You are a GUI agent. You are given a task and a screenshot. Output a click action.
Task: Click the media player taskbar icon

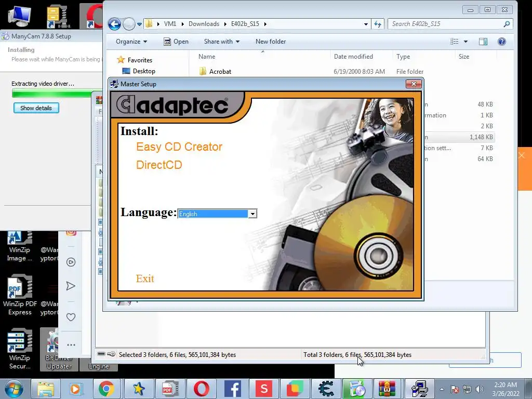click(75, 389)
